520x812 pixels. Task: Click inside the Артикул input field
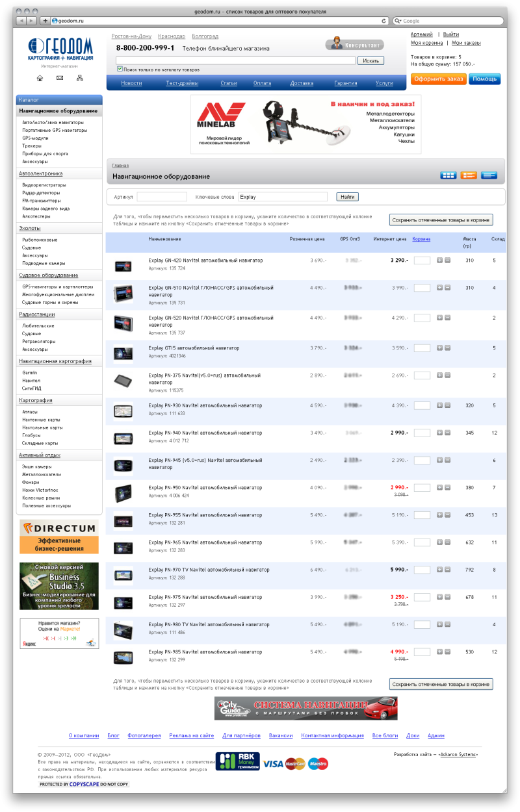tap(162, 197)
